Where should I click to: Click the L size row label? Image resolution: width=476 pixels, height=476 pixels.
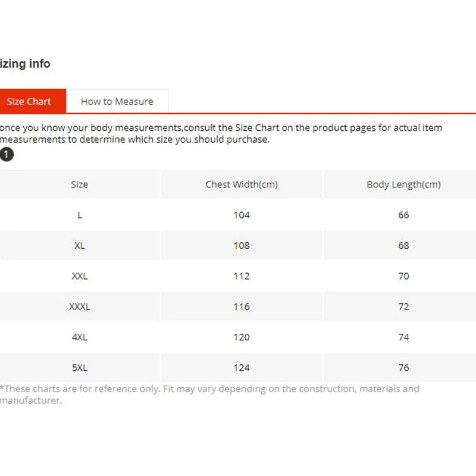click(x=80, y=215)
